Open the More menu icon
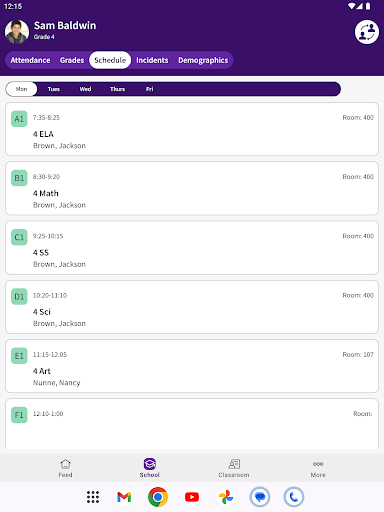Screen dimensions: 384x512 [x=318, y=464]
